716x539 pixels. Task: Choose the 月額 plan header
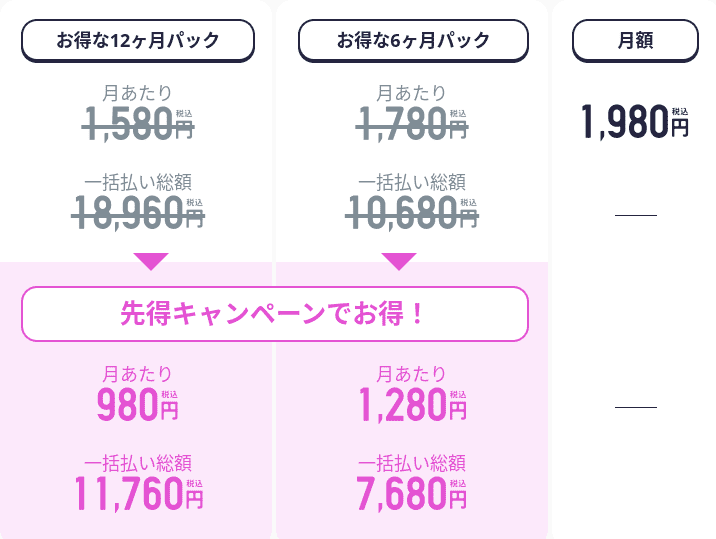point(636,41)
